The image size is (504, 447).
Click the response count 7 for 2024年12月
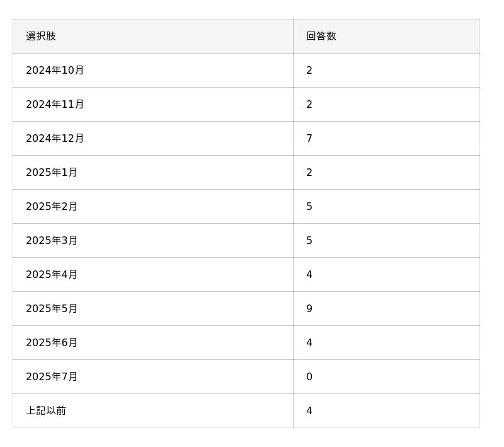click(309, 139)
